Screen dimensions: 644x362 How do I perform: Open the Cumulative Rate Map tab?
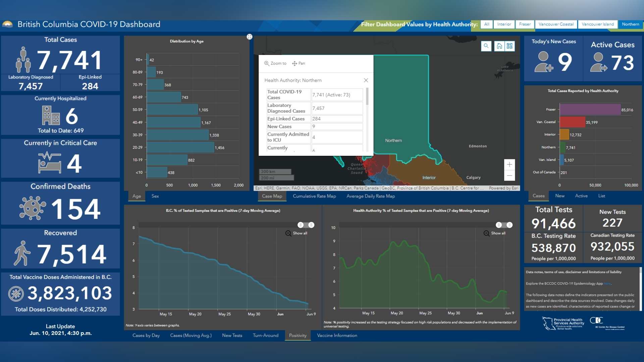314,196
